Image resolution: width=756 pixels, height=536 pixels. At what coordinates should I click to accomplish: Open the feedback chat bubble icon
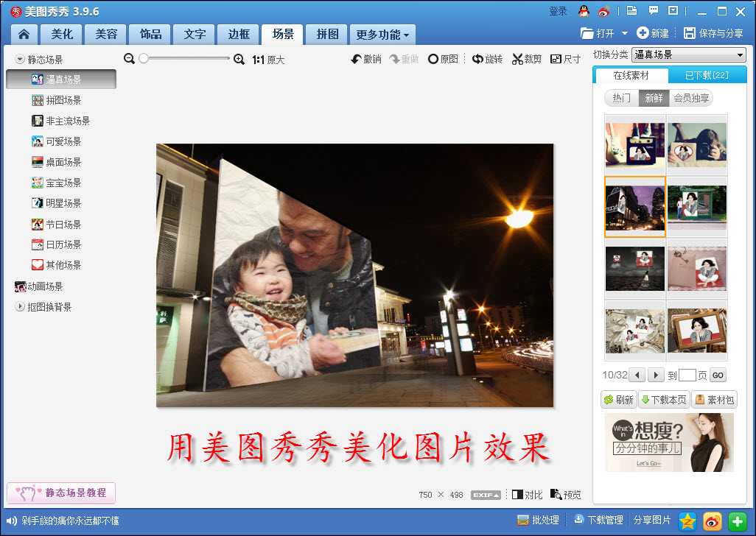[x=654, y=10]
